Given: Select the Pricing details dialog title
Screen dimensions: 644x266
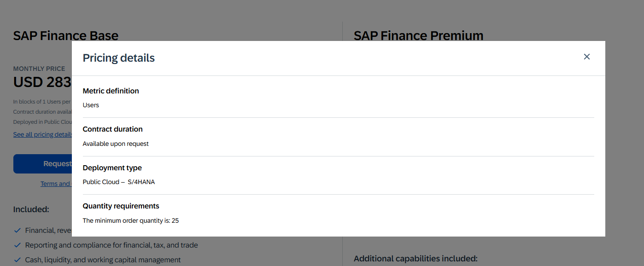Looking at the screenshot, I should (x=119, y=58).
